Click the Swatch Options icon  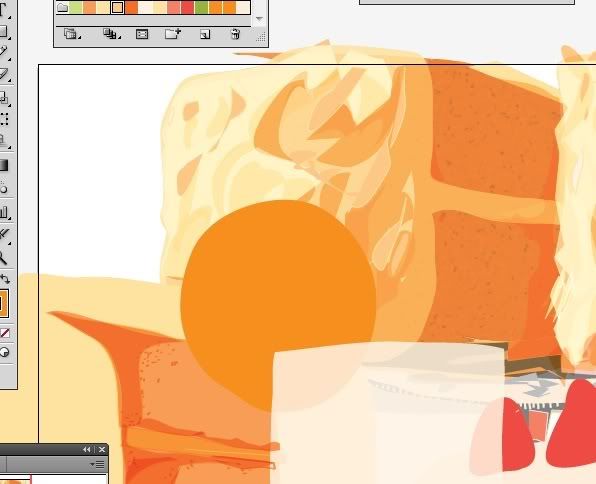pyautogui.click(x=142, y=35)
